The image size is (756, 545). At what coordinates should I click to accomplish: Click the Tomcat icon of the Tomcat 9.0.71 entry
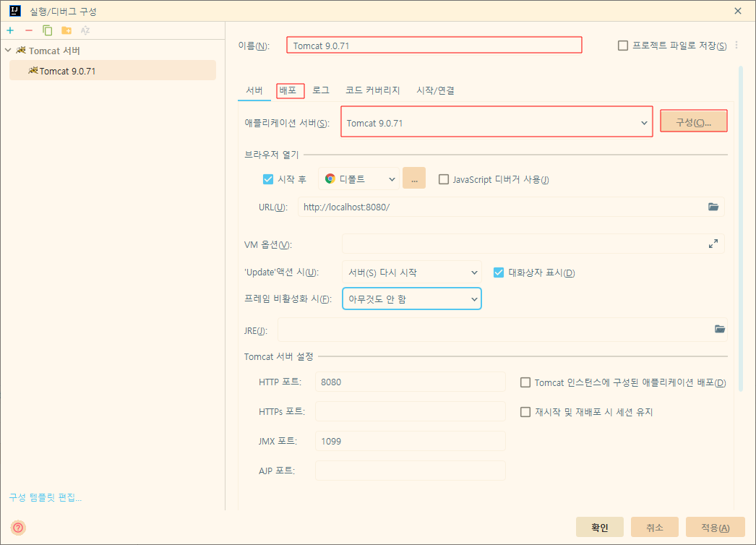[x=33, y=71]
